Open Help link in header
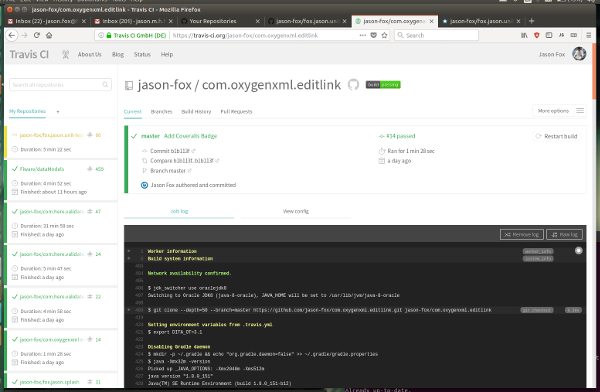 pos(166,54)
